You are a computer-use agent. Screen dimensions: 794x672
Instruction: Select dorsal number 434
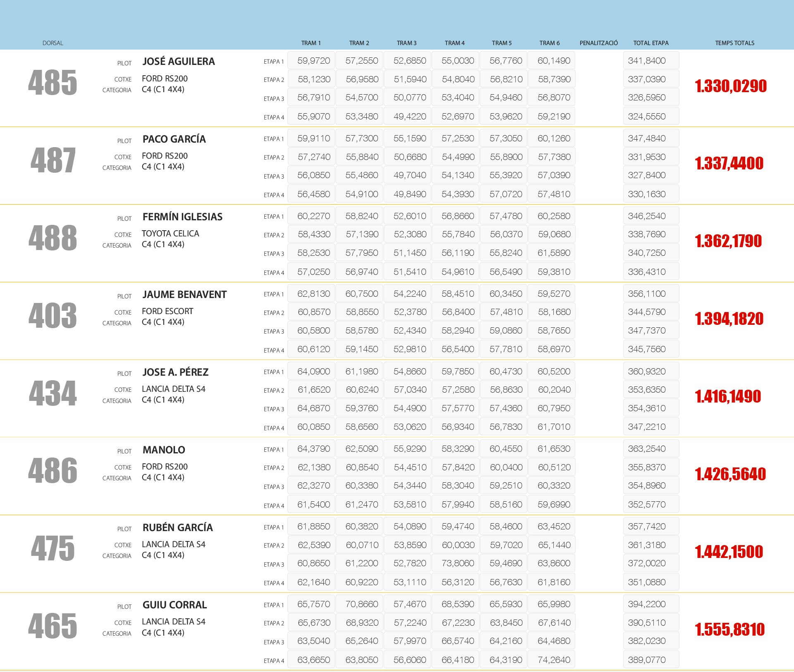pos(53,393)
